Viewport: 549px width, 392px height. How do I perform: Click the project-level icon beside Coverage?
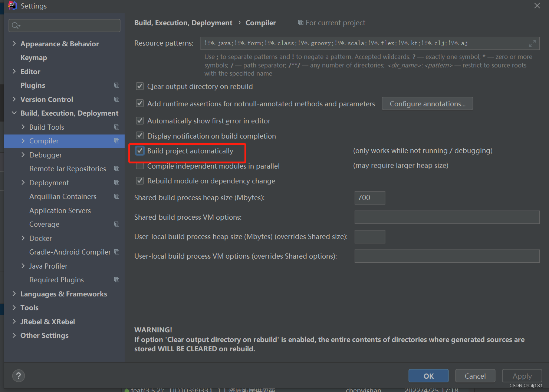(x=116, y=224)
